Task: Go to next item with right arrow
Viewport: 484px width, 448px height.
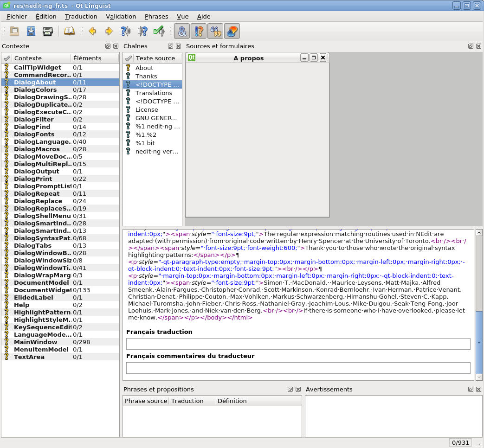Action: tap(109, 31)
